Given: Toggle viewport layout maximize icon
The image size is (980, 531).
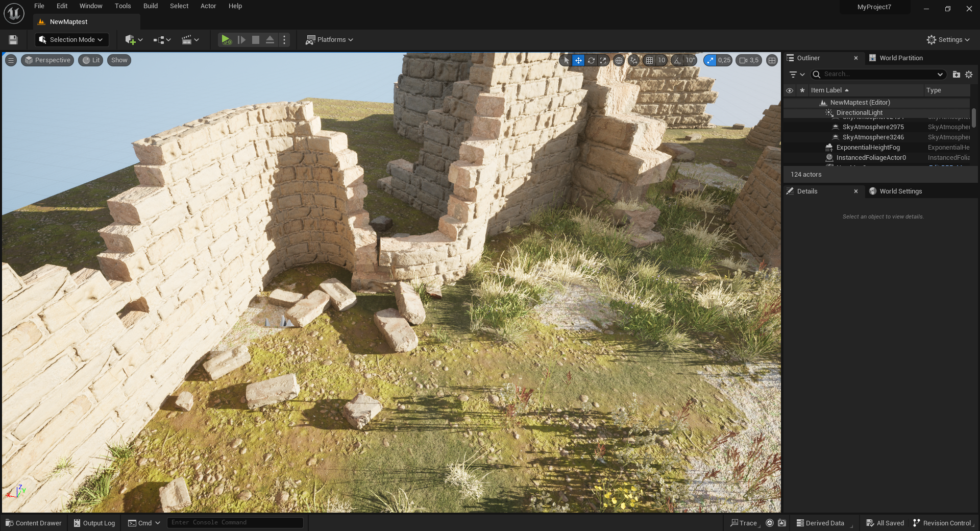Looking at the screenshot, I should point(772,60).
